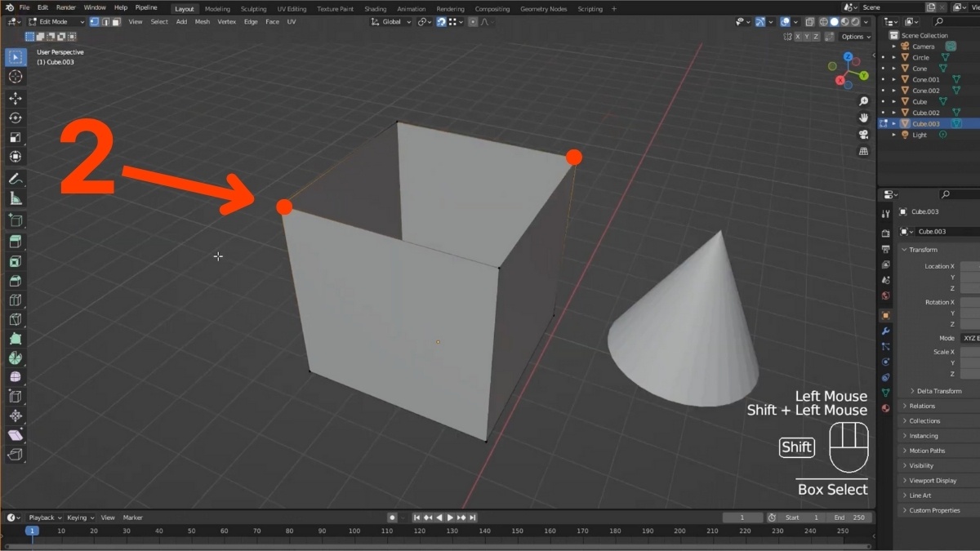Toggle show overlays button
The image size is (980, 551).
tap(785, 22)
